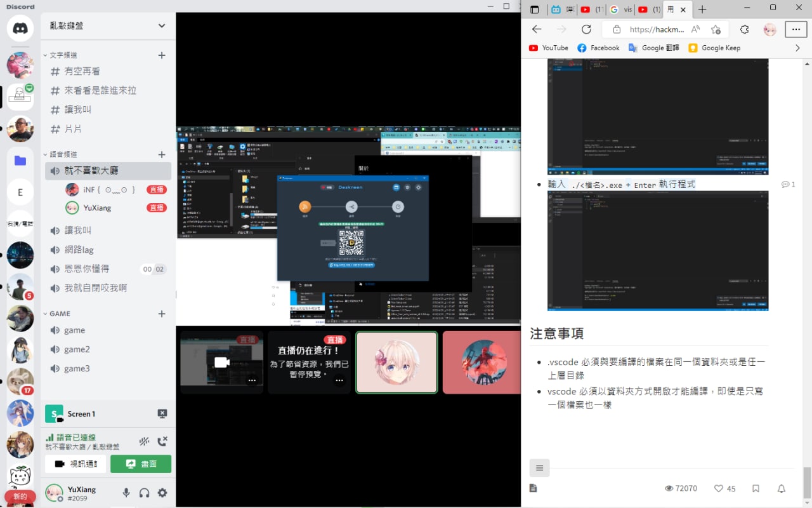Screen dimensions: 812x508
Task: Open the comment bubble beside the step
Action: pyautogui.click(x=788, y=185)
